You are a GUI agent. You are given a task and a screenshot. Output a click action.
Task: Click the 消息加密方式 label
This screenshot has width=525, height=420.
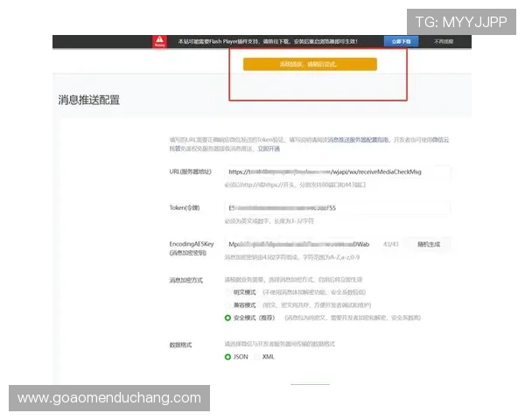click(x=185, y=280)
